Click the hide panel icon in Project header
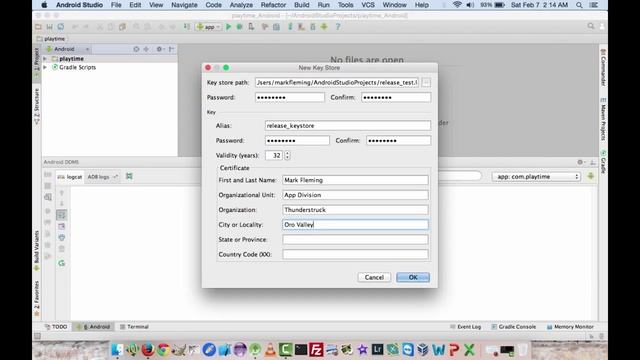 171,49
